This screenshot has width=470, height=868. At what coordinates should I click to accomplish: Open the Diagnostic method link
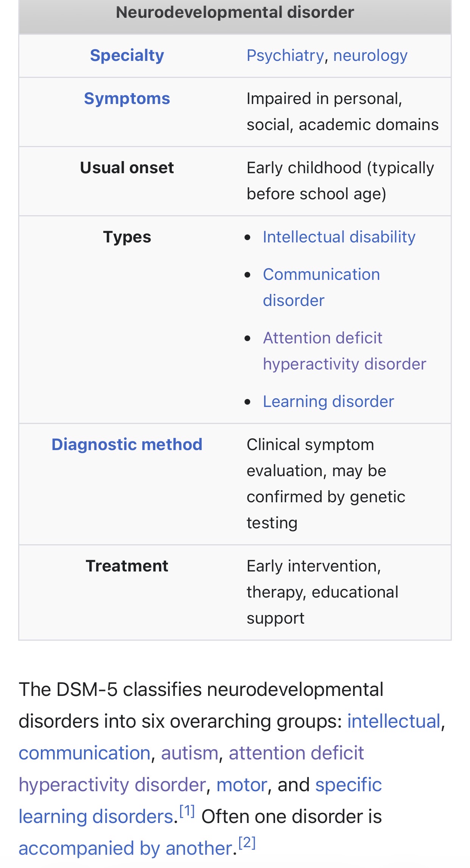tap(127, 445)
